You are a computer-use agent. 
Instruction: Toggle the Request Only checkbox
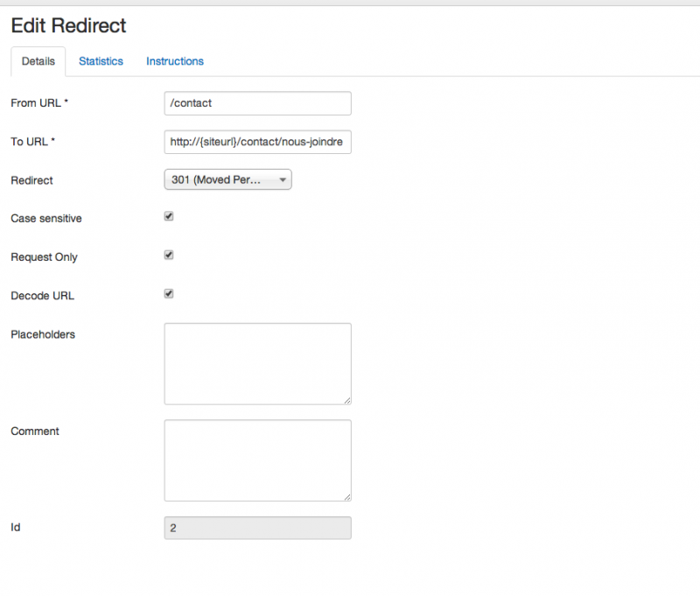(x=169, y=256)
